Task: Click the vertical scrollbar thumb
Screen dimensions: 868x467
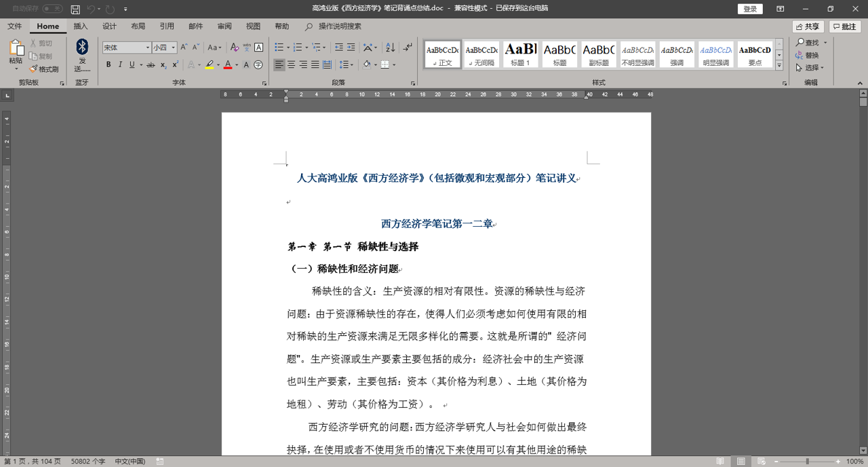Action: (x=863, y=102)
